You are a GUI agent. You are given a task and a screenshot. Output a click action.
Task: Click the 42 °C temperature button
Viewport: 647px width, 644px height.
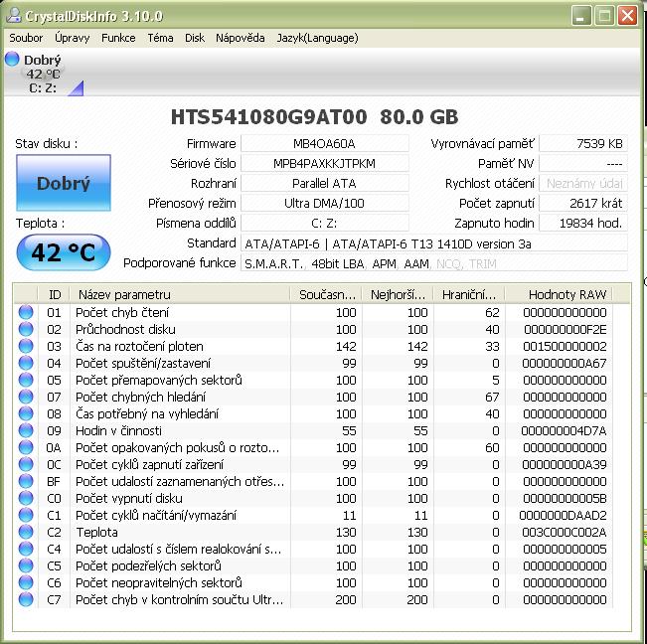click(x=63, y=252)
